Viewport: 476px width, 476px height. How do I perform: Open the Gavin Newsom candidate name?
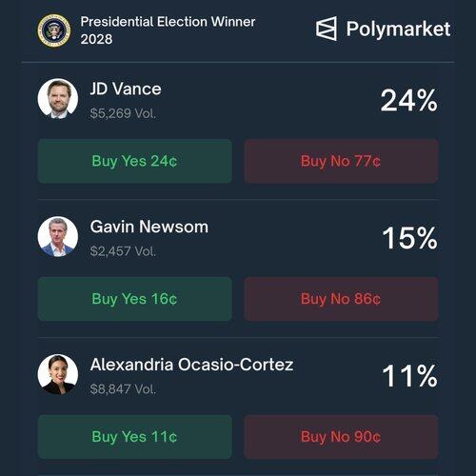click(149, 227)
